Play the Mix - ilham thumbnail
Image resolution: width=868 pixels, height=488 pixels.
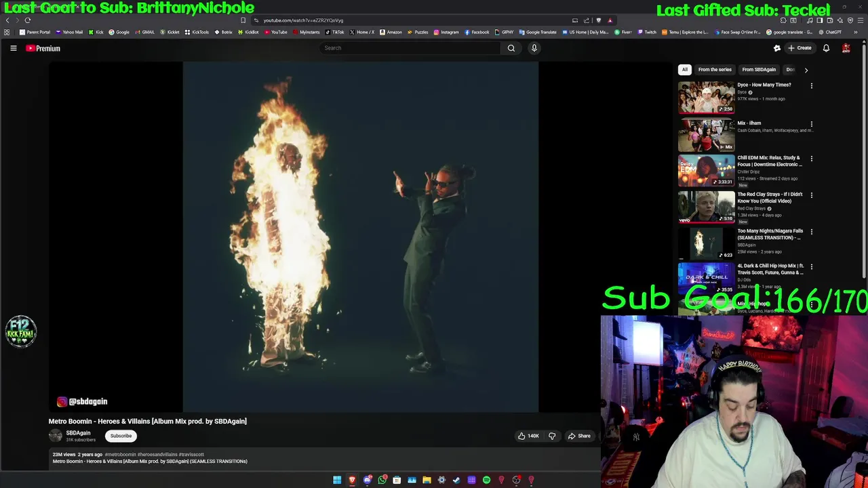coord(706,135)
